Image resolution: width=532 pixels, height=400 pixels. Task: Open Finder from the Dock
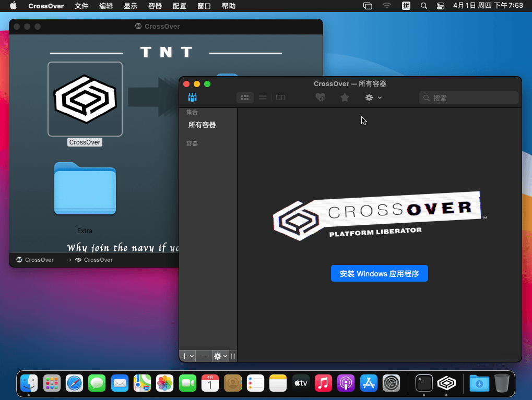(x=29, y=383)
